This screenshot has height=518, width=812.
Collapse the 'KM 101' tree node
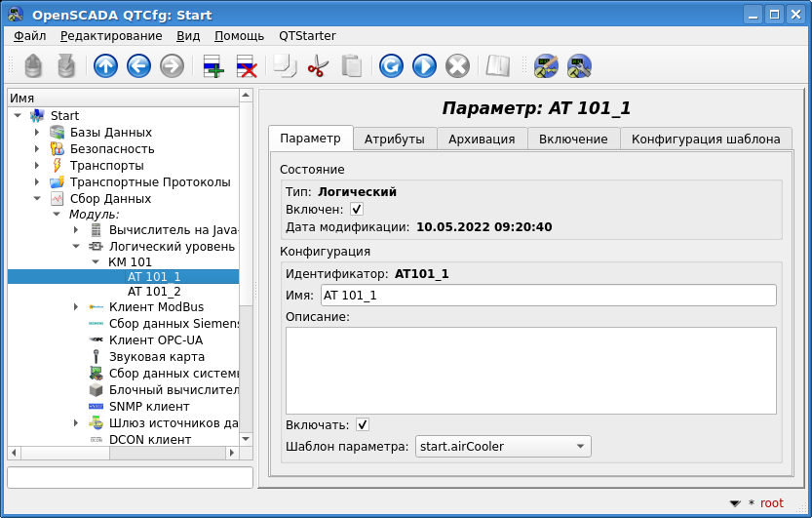click(96, 262)
